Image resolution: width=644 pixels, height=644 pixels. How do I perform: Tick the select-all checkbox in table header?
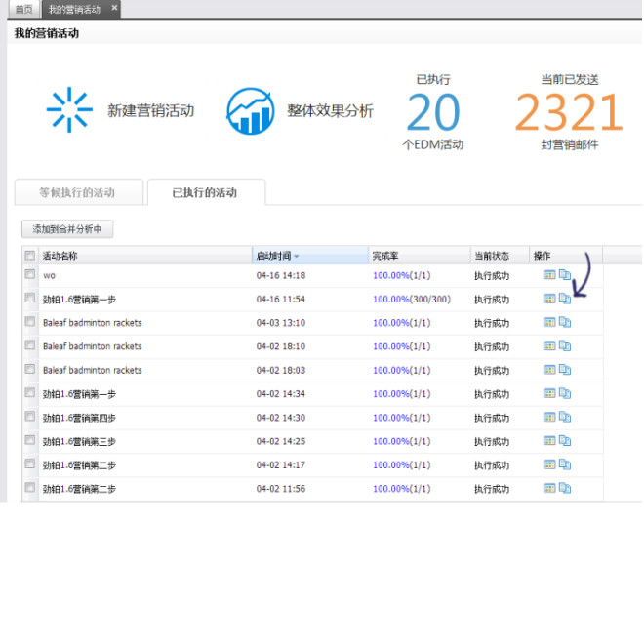tap(30, 256)
